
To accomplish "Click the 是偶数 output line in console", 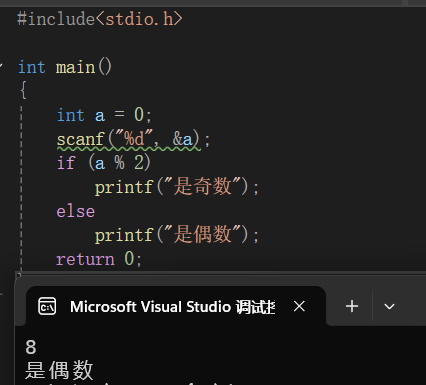I will (59, 370).
